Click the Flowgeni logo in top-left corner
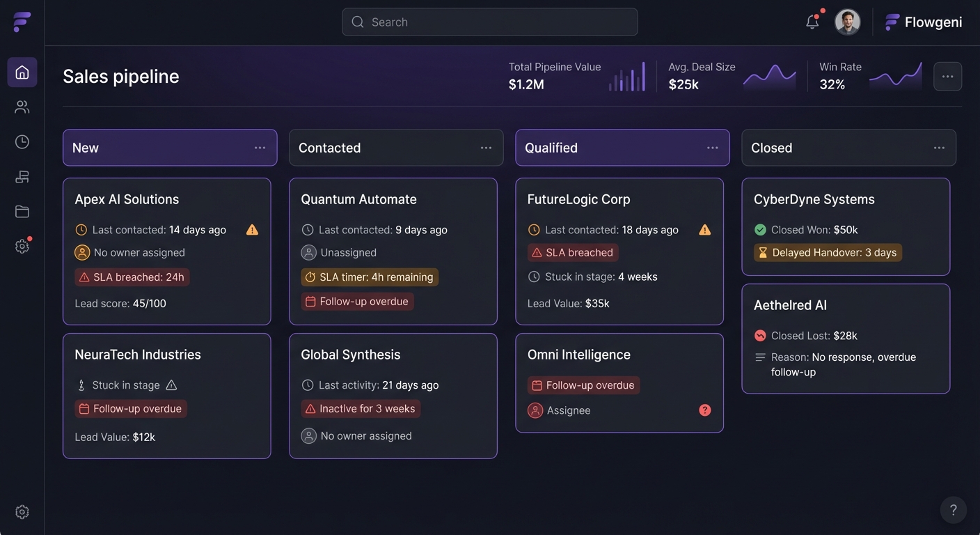Viewport: 980px width, 535px height. 22,22
